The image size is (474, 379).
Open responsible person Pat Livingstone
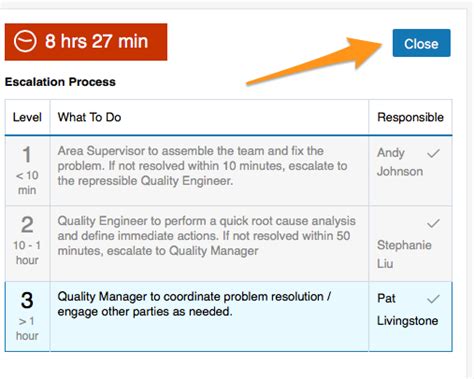point(407,310)
